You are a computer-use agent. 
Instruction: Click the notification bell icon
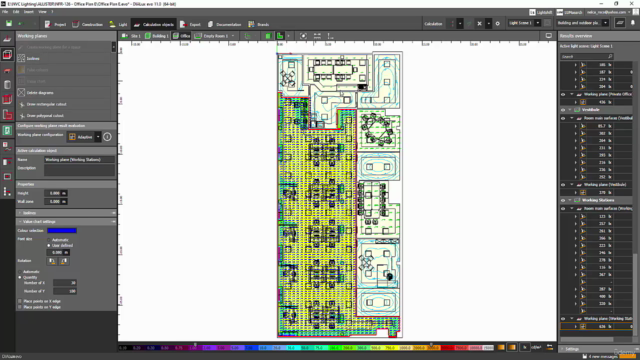coord(633,23)
